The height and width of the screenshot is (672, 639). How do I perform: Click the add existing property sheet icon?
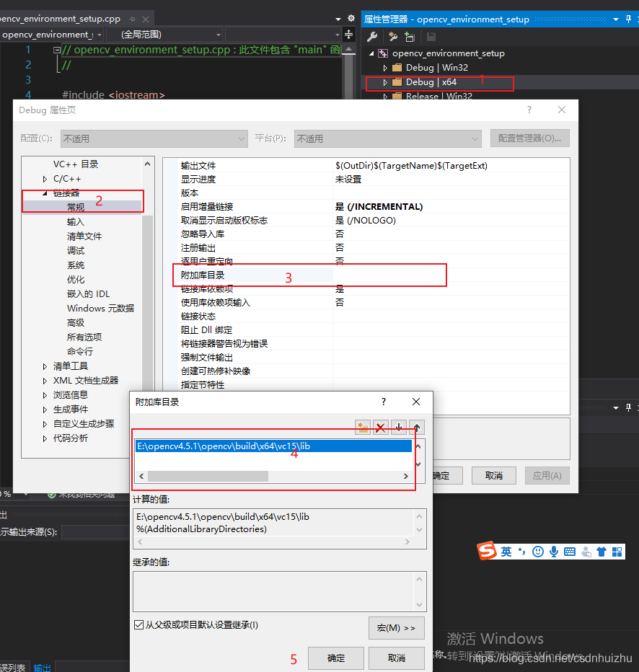410,37
